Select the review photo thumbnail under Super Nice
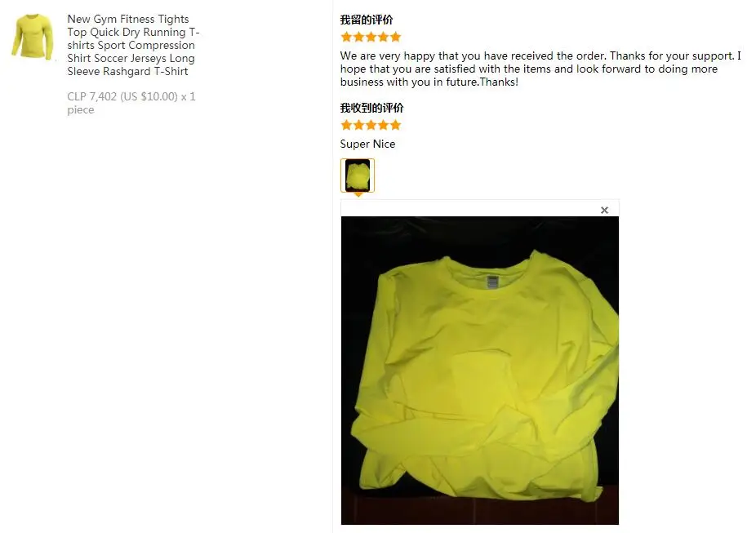The width and height of the screenshot is (756, 533). [358, 175]
